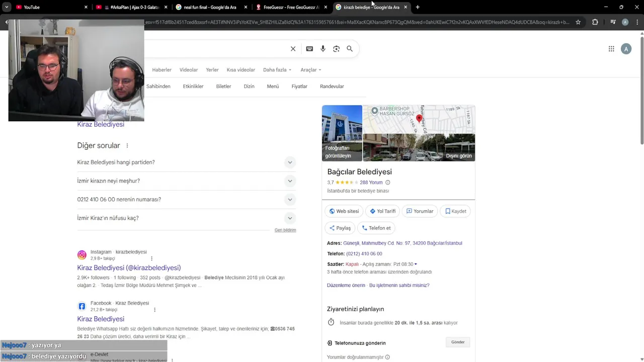The image size is (644, 362).
Task: Open more options for Instagram result
Action: coord(151,258)
